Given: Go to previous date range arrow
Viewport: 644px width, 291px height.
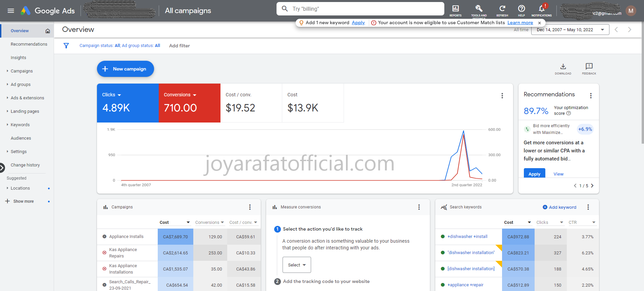Looking at the screenshot, I should [x=616, y=30].
